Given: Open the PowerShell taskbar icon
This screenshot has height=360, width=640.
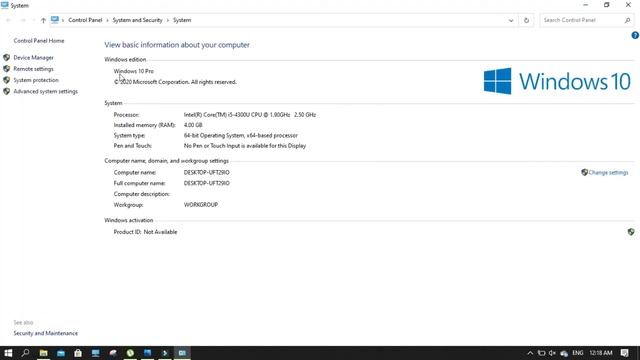Looking at the screenshot, I should pos(165,353).
